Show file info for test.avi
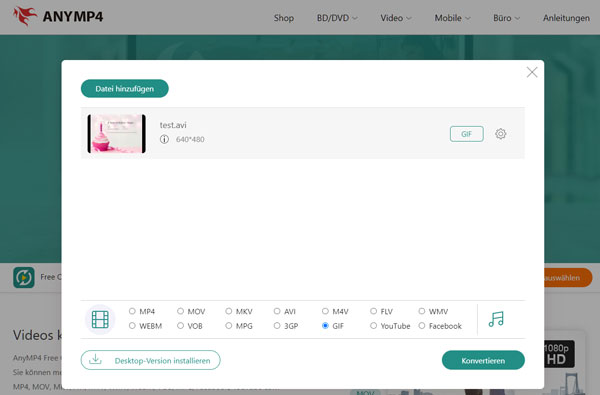Viewport: 600px width, 395px height. [164, 139]
